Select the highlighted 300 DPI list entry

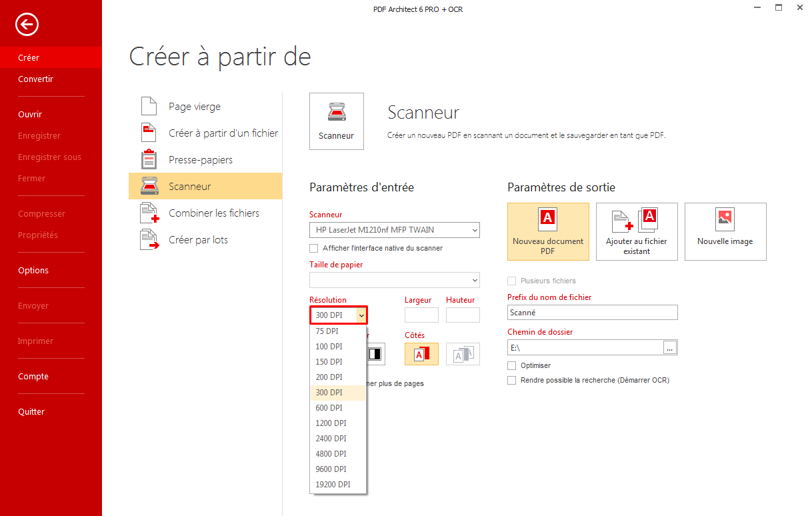[338, 393]
